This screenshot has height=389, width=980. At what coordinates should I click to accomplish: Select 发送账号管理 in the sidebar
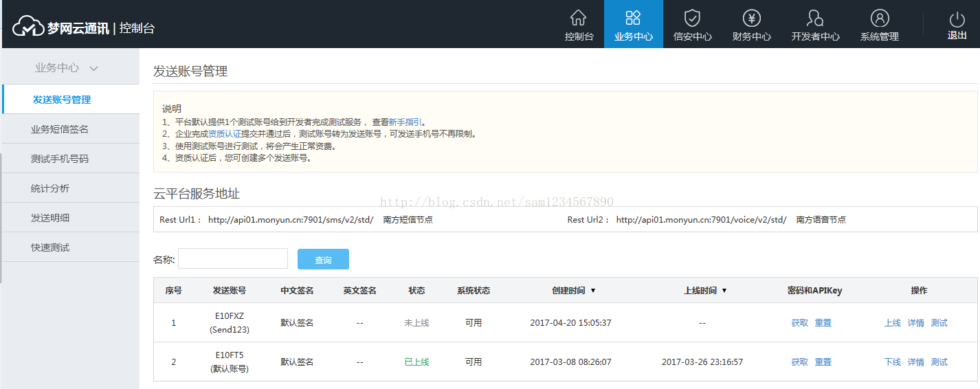point(71,100)
